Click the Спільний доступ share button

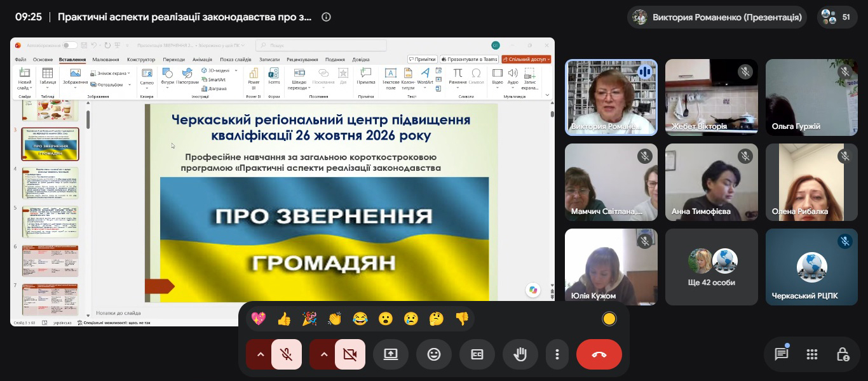[526, 59]
